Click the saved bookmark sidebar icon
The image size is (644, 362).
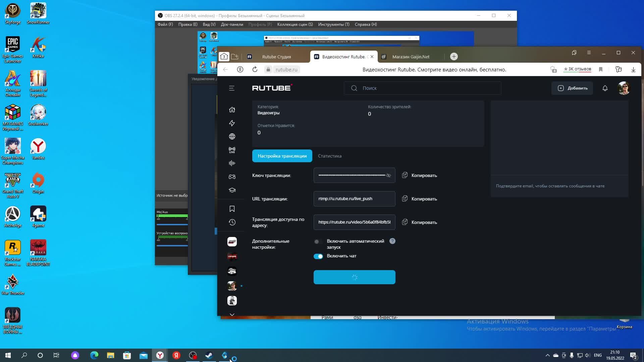tap(232, 209)
